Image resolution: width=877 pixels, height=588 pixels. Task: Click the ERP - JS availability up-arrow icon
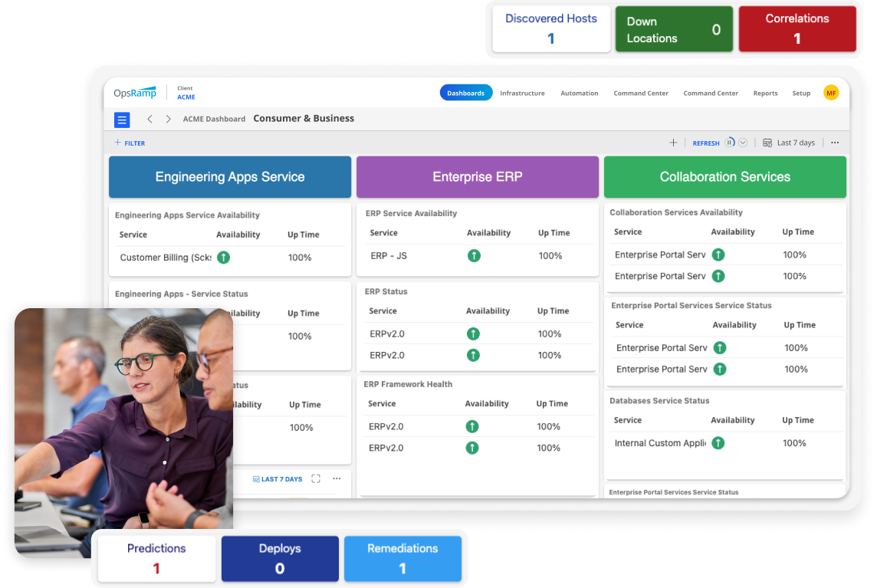click(x=474, y=256)
